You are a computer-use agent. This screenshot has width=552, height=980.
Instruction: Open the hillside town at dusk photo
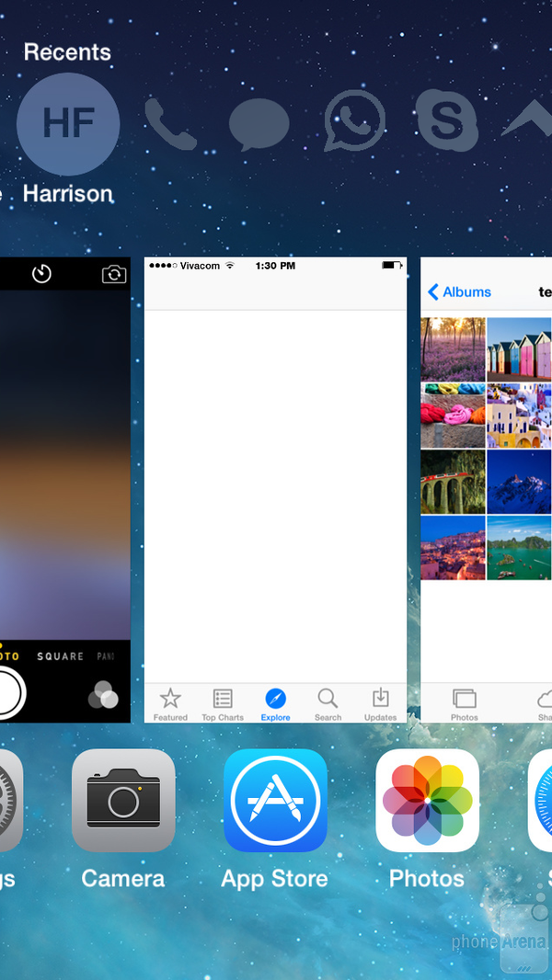tap(453, 548)
